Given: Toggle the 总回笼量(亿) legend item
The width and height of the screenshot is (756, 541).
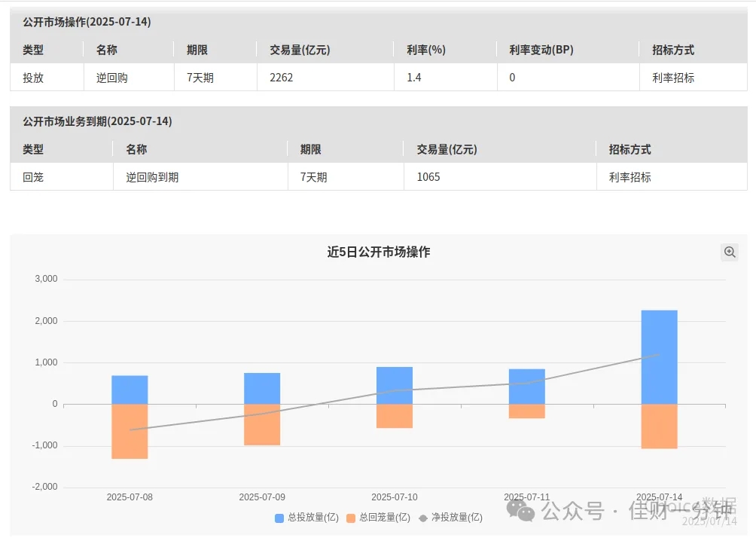Looking at the screenshot, I should pyautogui.click(x=379, y=518).
